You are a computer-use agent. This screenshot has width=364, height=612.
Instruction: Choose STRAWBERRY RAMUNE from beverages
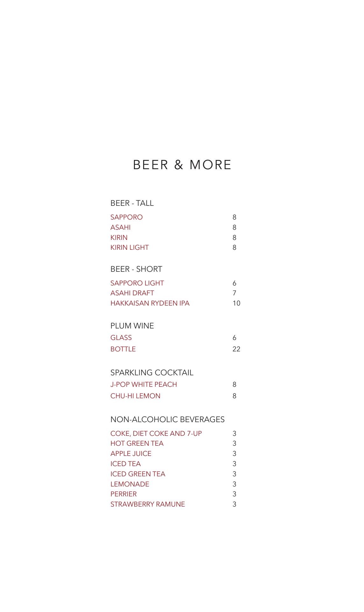tap(148, 504)
